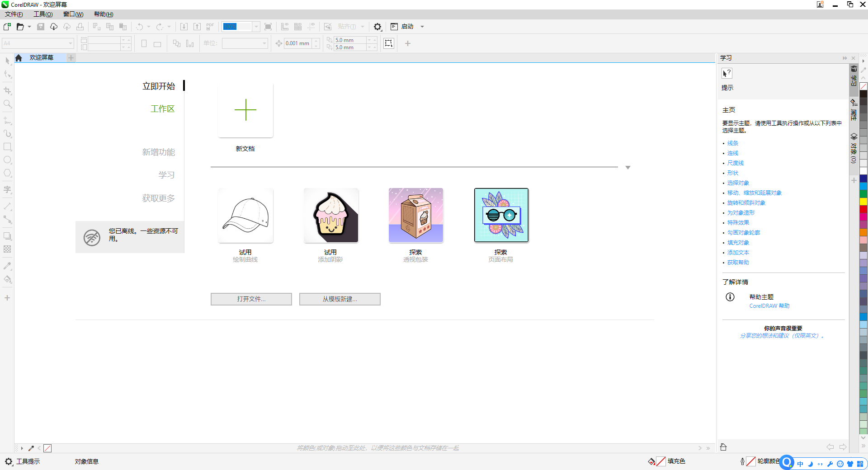Expand the zoom level dropdown
This screenshot has width=868, height=470.
click(256, 27)
